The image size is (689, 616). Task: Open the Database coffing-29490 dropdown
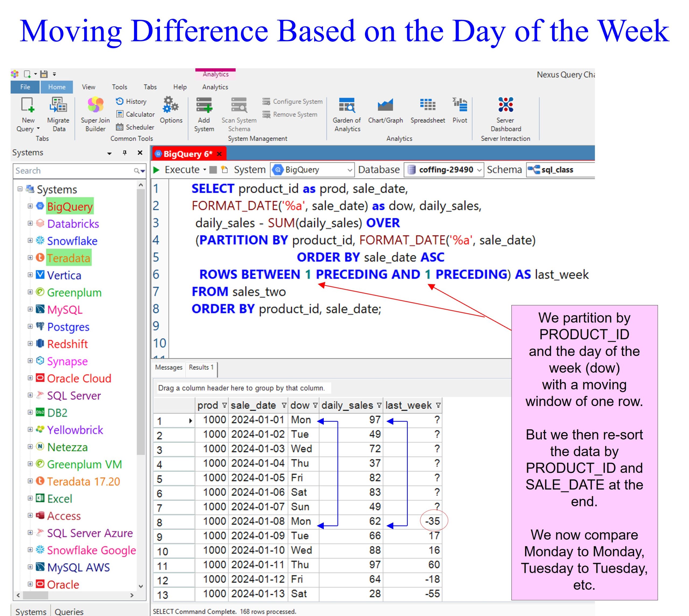pyautogui.click(x=479, y=170)
